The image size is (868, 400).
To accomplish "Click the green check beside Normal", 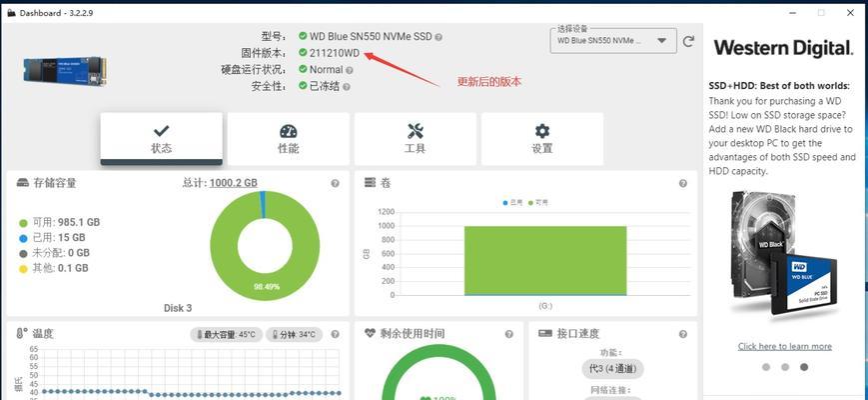I will (303, 69).
